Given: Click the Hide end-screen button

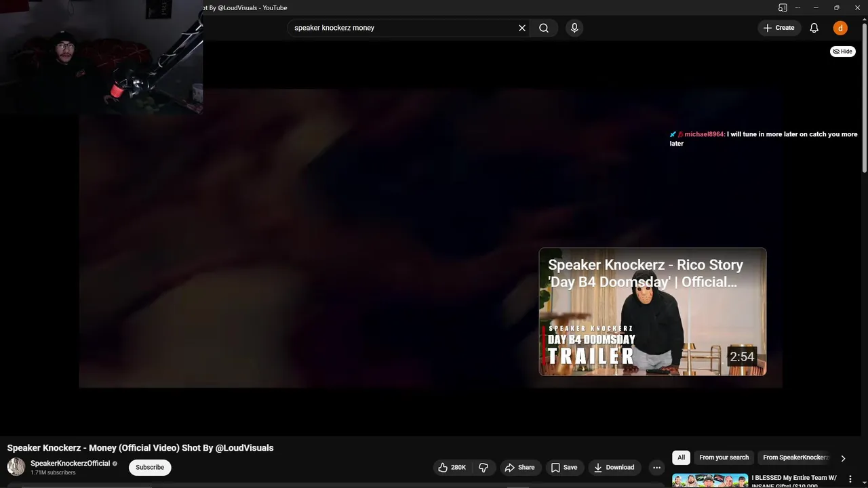Looking at the screenshot, I should [x=843, y=52].
